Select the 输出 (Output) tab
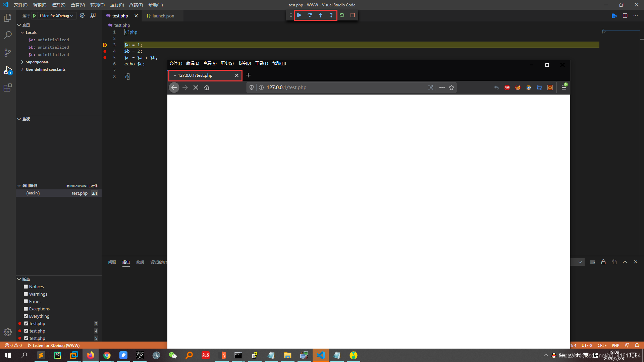Image resolution: width=644 pixels, height=362 pixels. click(x=126, y=262)
